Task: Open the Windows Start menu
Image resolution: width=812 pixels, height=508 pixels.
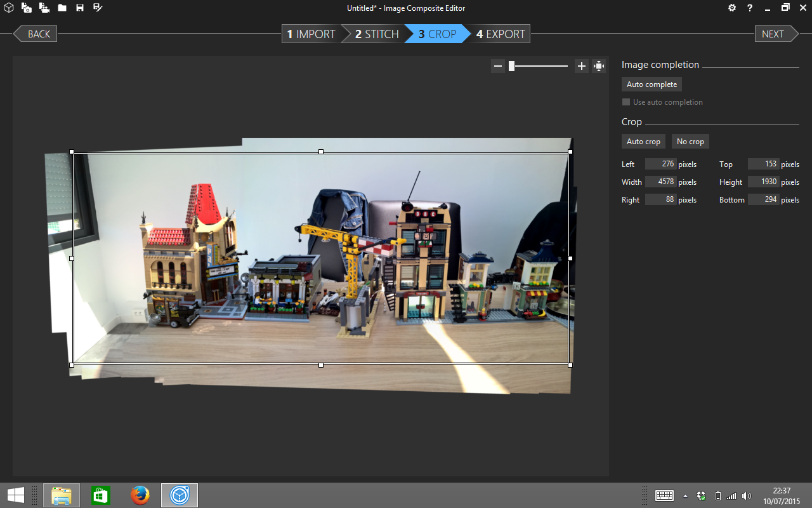Action: [16, 495]
